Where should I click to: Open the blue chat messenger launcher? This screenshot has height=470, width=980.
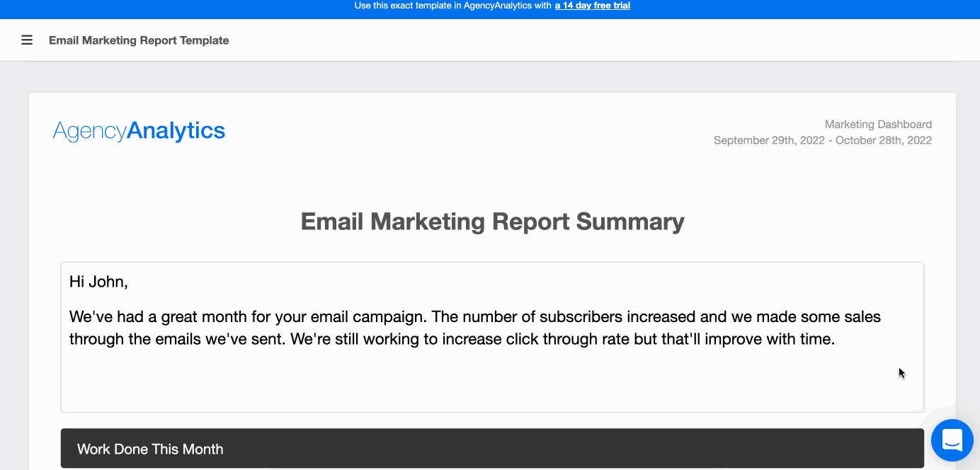pyautogui.click(x=952, y=440)
